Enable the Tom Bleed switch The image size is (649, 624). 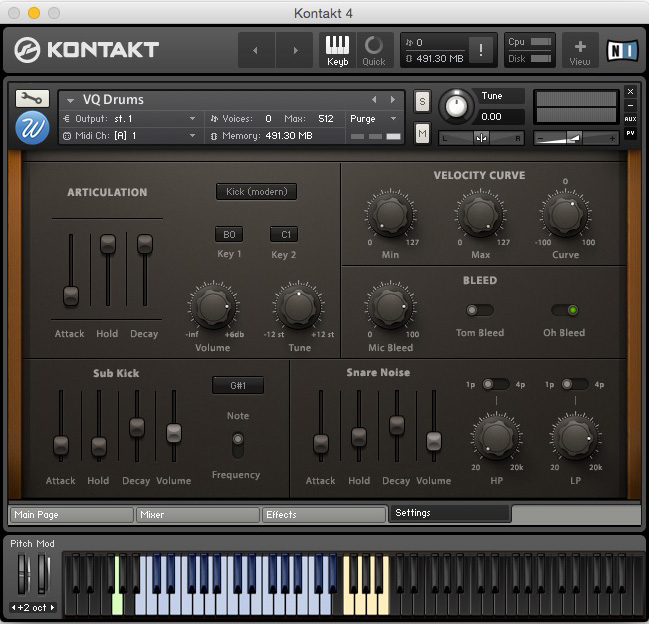point(480,310)
